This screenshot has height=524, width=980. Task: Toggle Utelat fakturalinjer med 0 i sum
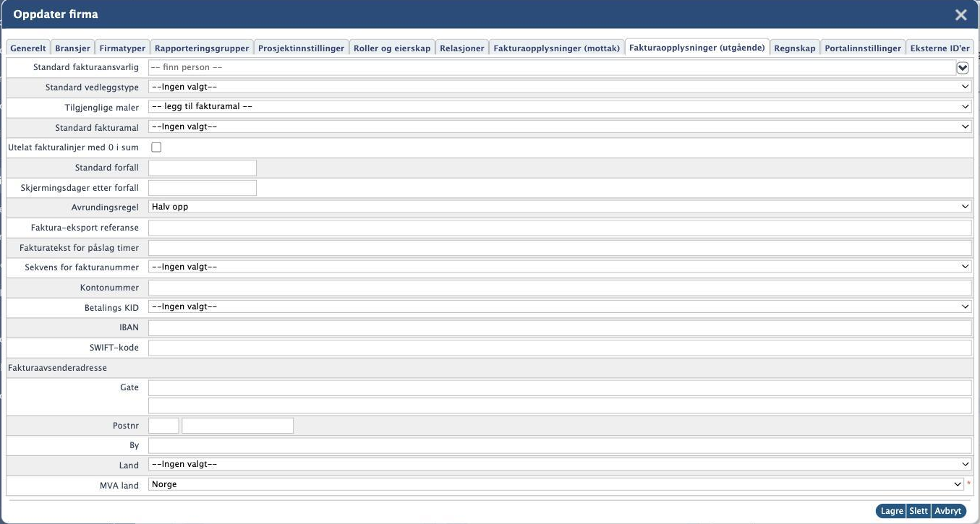point(156,147)
